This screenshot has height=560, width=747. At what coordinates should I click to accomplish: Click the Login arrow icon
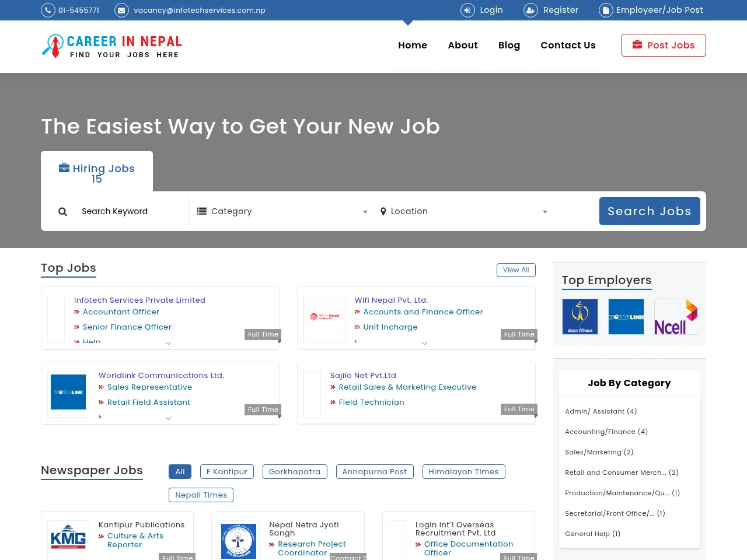tap(467, 10)
